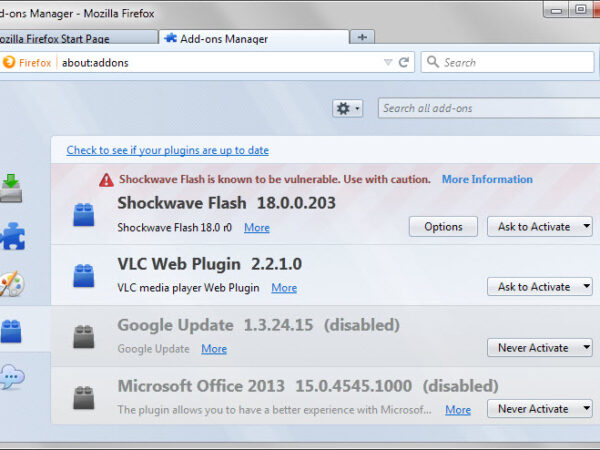Screen dimensions: 600x450
Task: Open Get Add-ons sidebar category
Action: pyautogui.click(x=12, y=187)
